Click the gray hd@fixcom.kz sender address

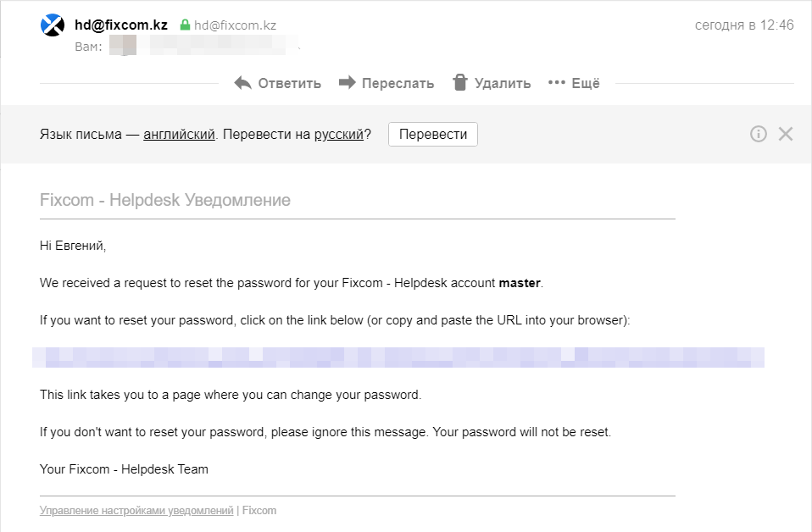point(235,25)
